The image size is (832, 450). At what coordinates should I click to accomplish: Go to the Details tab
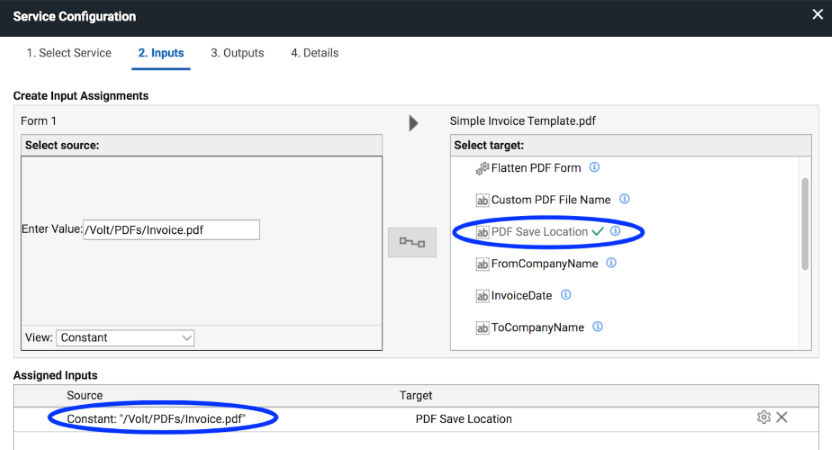point(314,53)
